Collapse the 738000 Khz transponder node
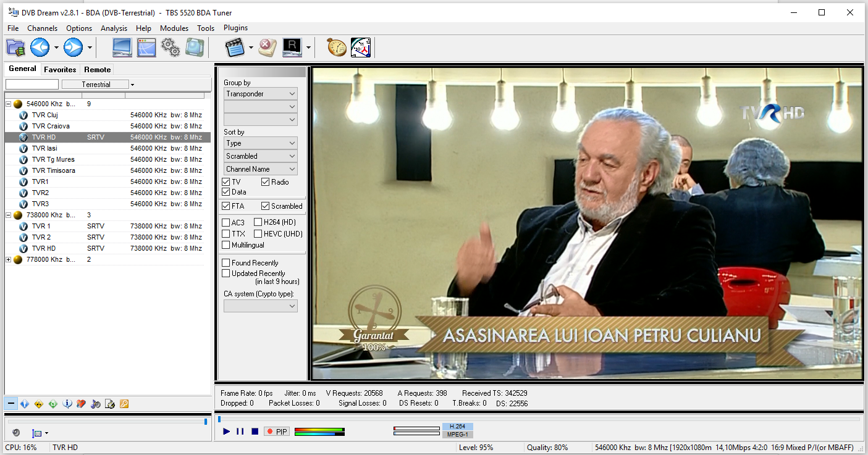The height and width of the screenshot is (455, 868). tap(9, 215)
